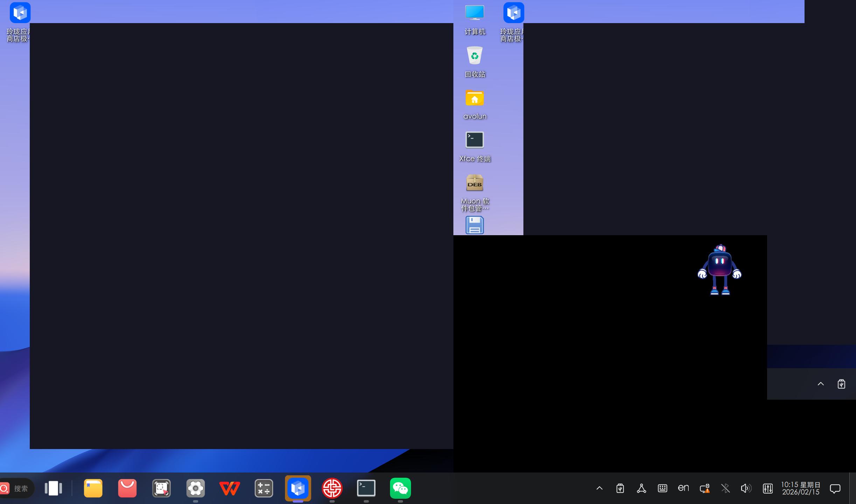Image resolution: width=856 pixels, height=504 pixels.
Task: Open the display warning tray icon
Action: [705, 488]
